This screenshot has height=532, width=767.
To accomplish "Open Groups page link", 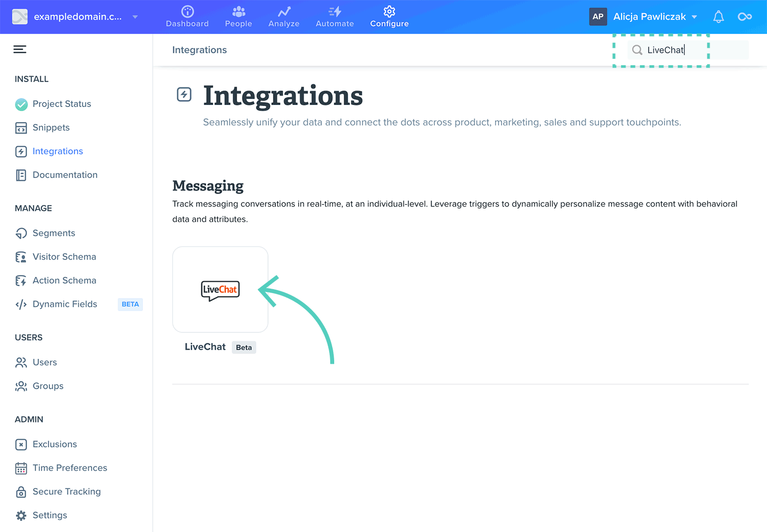I will 48,386.
